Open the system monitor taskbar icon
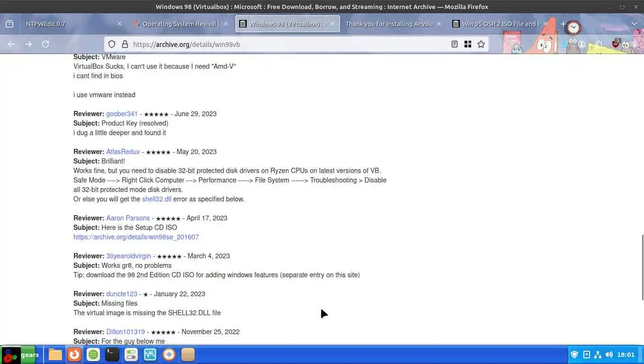 point(150,355)
